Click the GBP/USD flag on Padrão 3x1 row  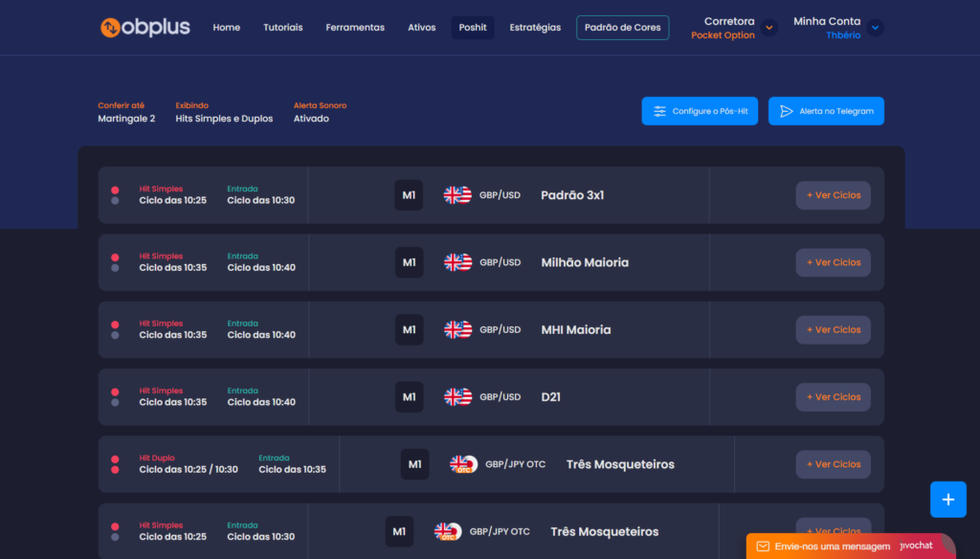tap(457, 195)
